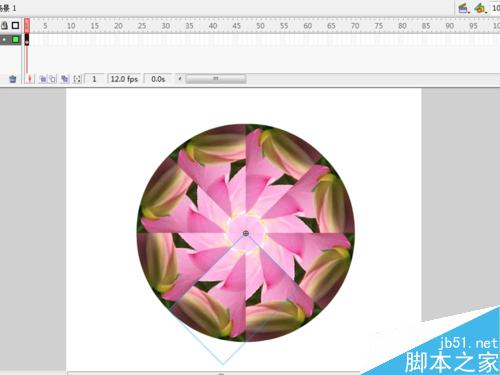Image resolution: width=500 pixels, height=375 pixels.
Task: Click frame 10 on the timeline ruler
Action: click(x=71, y=26)
